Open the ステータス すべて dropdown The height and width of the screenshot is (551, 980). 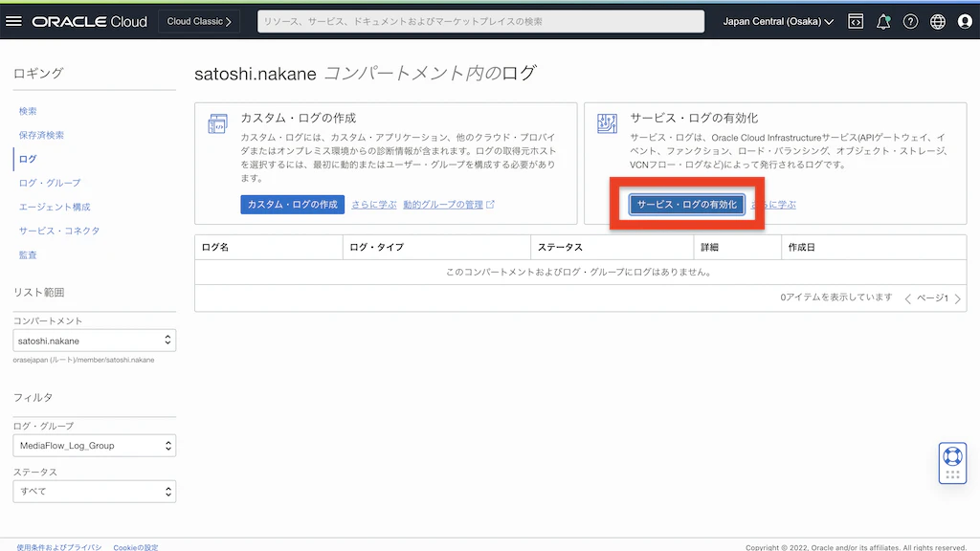point(95,491)
